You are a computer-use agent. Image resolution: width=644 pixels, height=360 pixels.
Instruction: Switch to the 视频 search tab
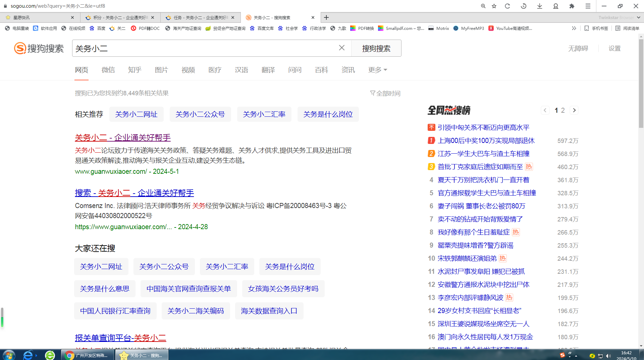(188, 70)
